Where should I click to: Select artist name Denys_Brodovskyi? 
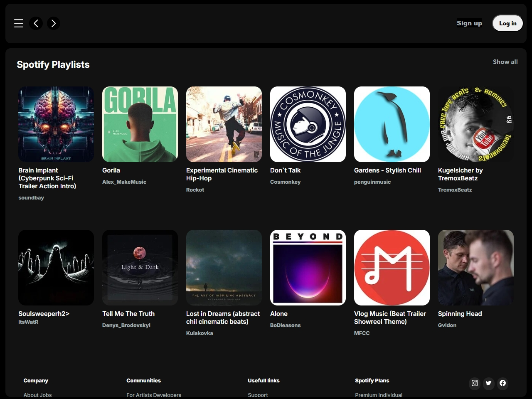126,325
